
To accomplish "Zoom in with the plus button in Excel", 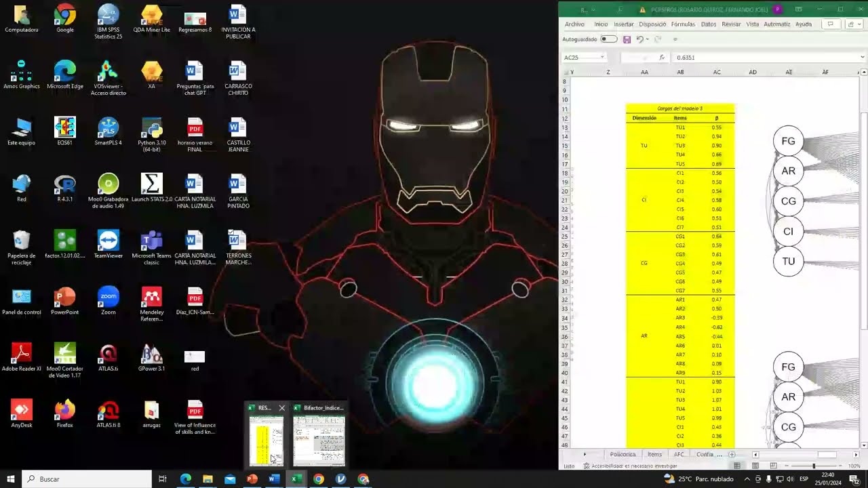I will [x=841, y=466].
